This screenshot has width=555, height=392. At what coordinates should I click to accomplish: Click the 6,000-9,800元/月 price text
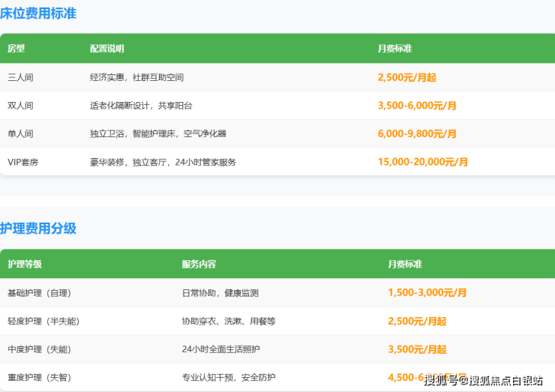pyautogui.click(x=417, y=133)
